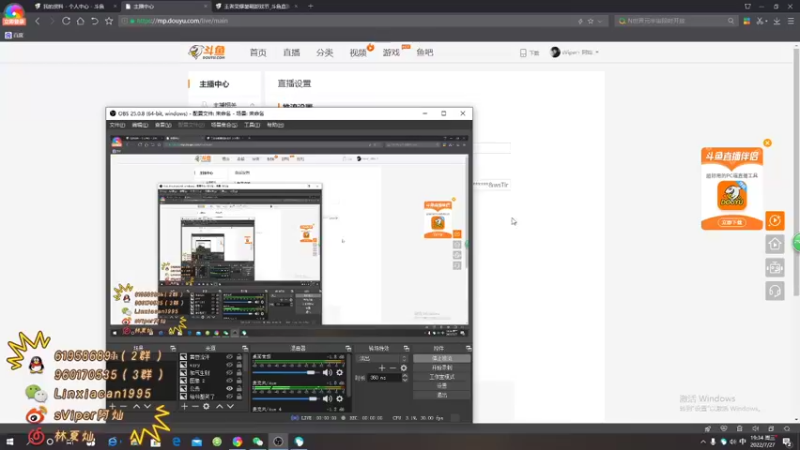The image size is (800, 450).
Task: Open 查看(V) menu in OBS
Action: coord(163,125)
